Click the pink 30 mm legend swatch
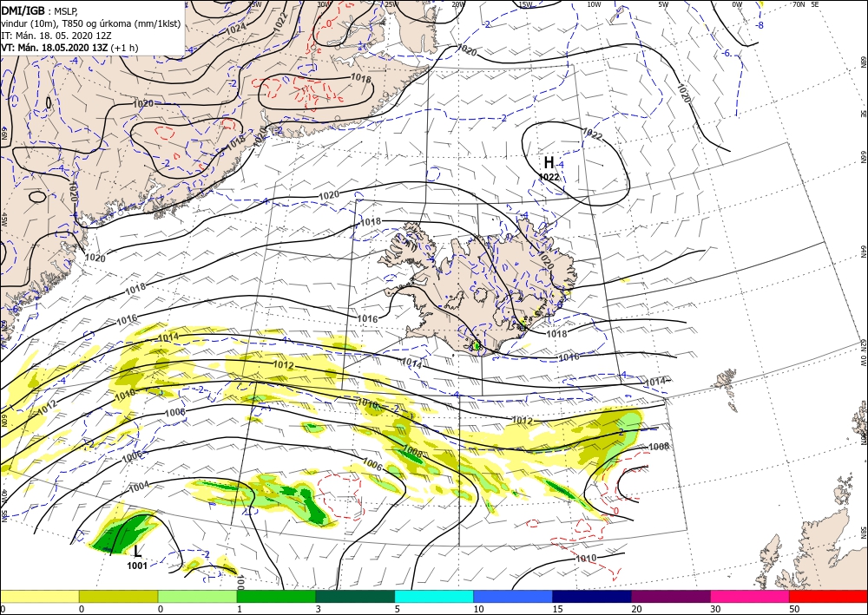 coord(750,596)
